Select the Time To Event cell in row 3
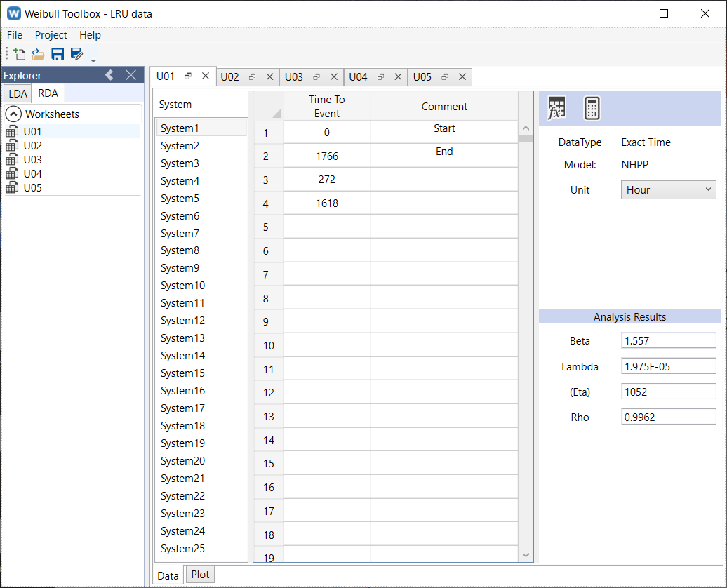727x588 pixels. click(x=326, y=180)
